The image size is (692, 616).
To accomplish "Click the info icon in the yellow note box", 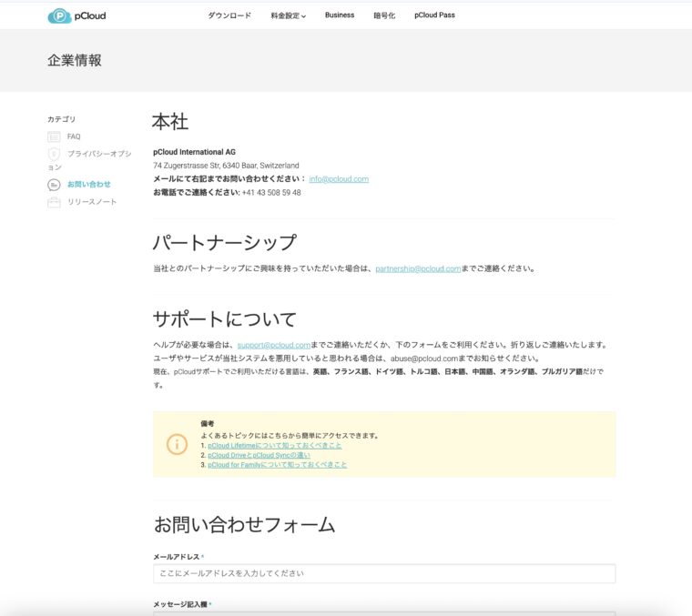I will pos(177,444).
